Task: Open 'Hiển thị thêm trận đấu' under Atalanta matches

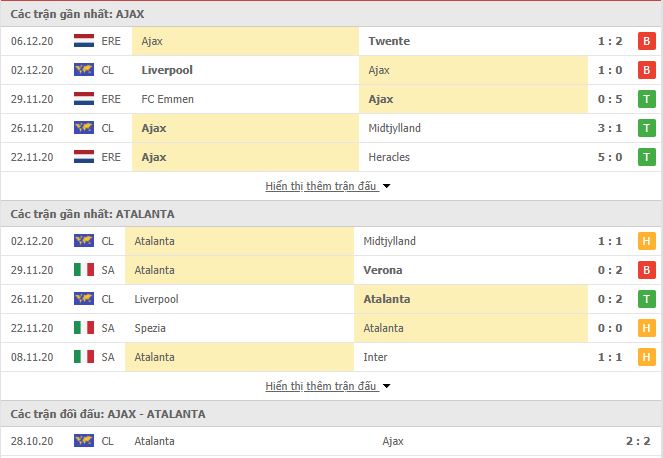Action: point(321,386)
